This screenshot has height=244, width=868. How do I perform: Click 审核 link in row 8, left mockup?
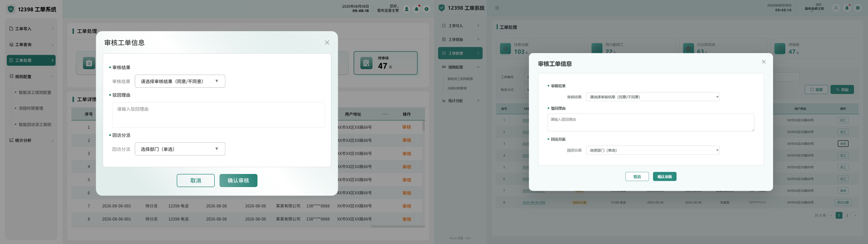coord(407,219)
